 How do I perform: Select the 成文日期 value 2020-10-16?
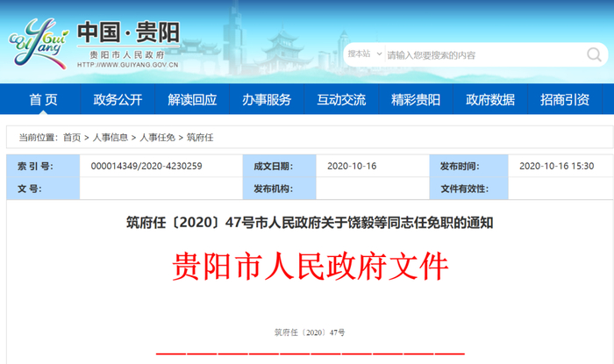352,166
